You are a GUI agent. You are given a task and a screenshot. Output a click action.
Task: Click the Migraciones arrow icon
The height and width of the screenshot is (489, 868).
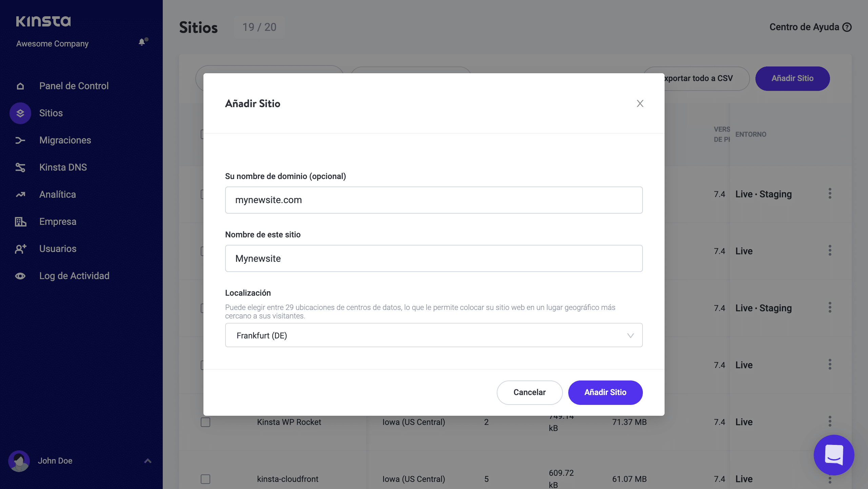[20, 140]
